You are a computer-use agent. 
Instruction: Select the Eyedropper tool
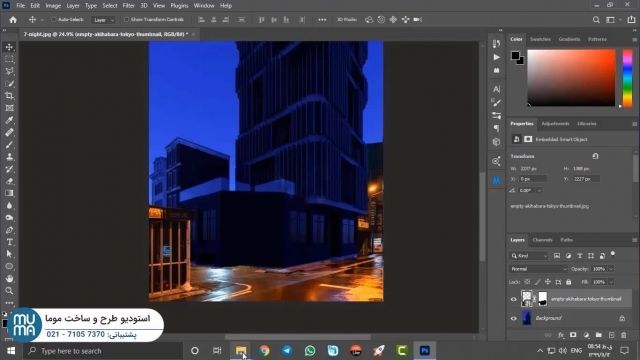click(9, 120)
